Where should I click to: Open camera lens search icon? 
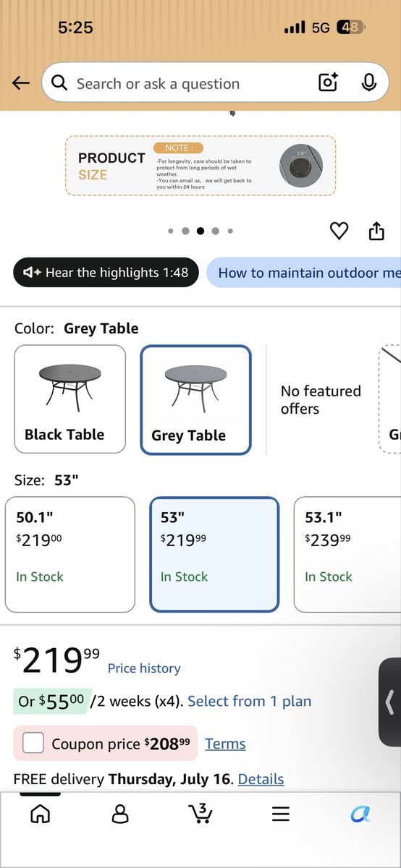tap(329, 83)
